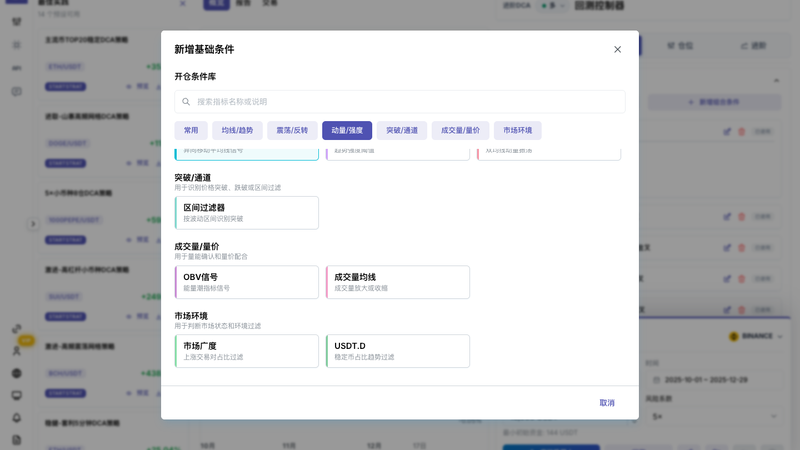Close the 新增基础条件 dialog
Screen dimensions: 800x450
(x=617, y=49)
